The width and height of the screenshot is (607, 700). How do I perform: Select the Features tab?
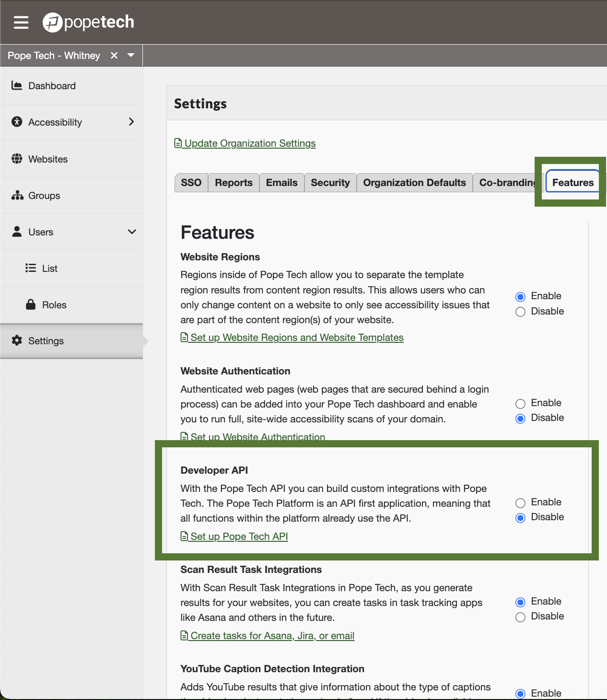[x=573, y=183]
